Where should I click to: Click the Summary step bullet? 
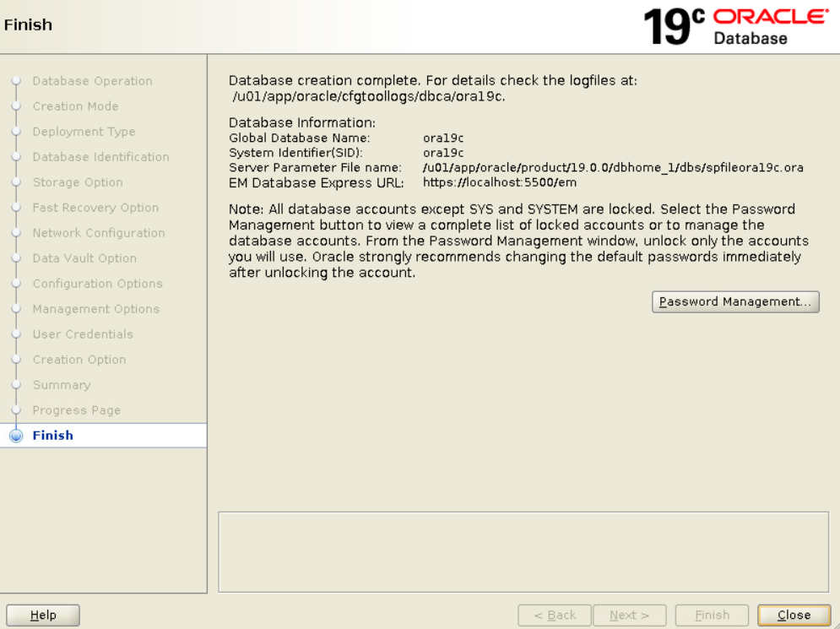coord(17,385)
